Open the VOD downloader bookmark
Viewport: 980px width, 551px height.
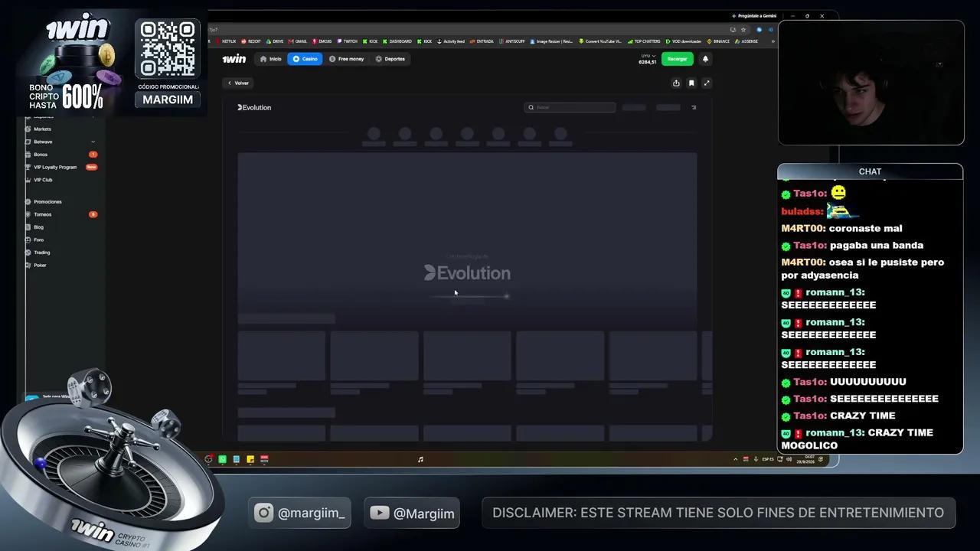[684, 41]
